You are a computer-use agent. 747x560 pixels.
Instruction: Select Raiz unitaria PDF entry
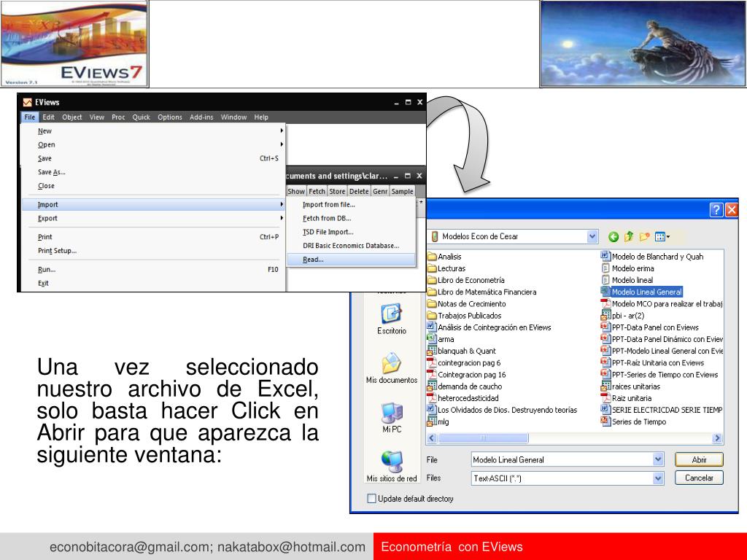click(x=627, y=398)
